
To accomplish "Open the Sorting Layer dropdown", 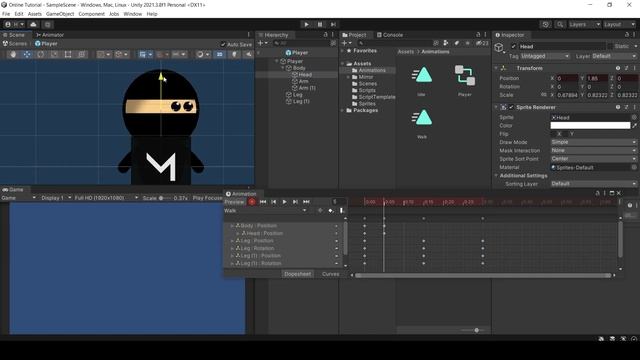I will click(593, 184).
